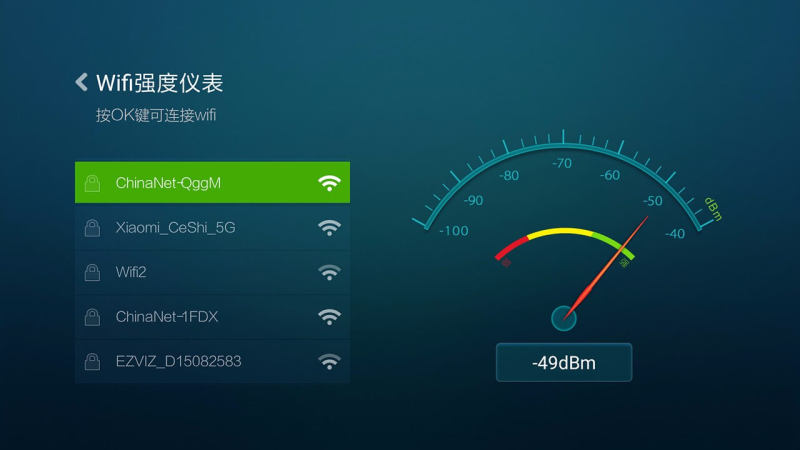The image size is (800, 450).
Task: Click the wifi signal icon for ChinaNet-QggM
Action: coord(329,183)
